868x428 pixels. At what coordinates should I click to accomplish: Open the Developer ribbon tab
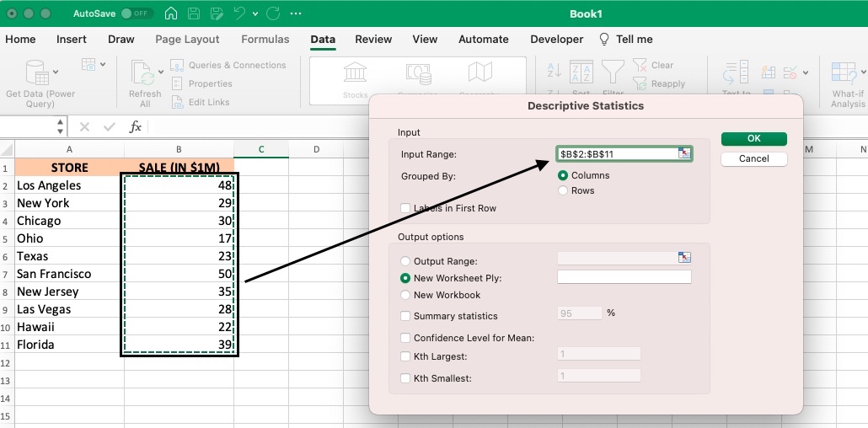point(557,40)
